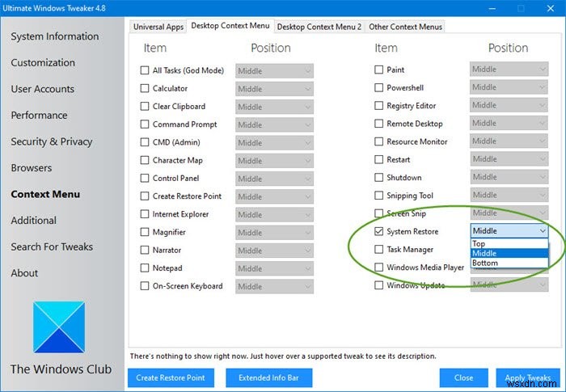Enable the Paint checkbox
Screen dimensions: 566x392
click(x=378, y=70)
